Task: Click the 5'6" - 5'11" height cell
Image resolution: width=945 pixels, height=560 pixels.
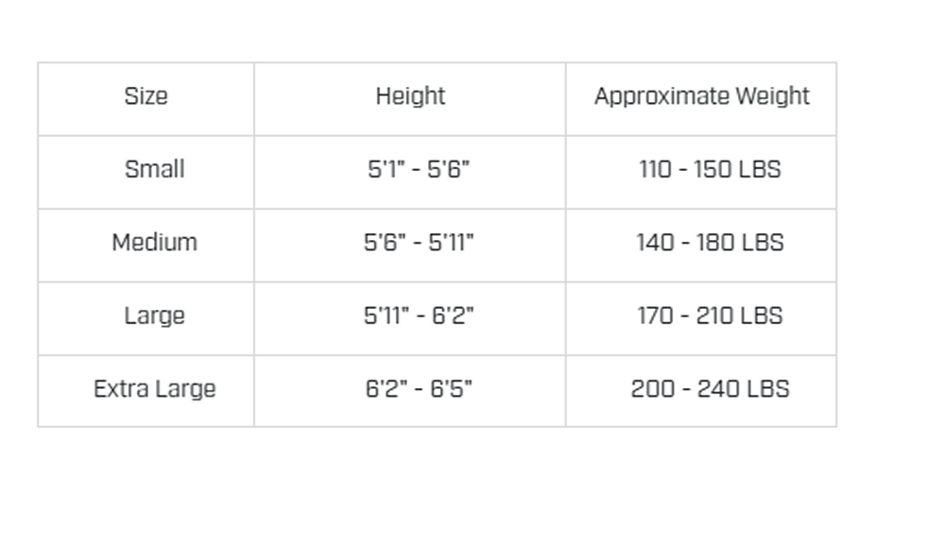Action: tap(419, 243)
